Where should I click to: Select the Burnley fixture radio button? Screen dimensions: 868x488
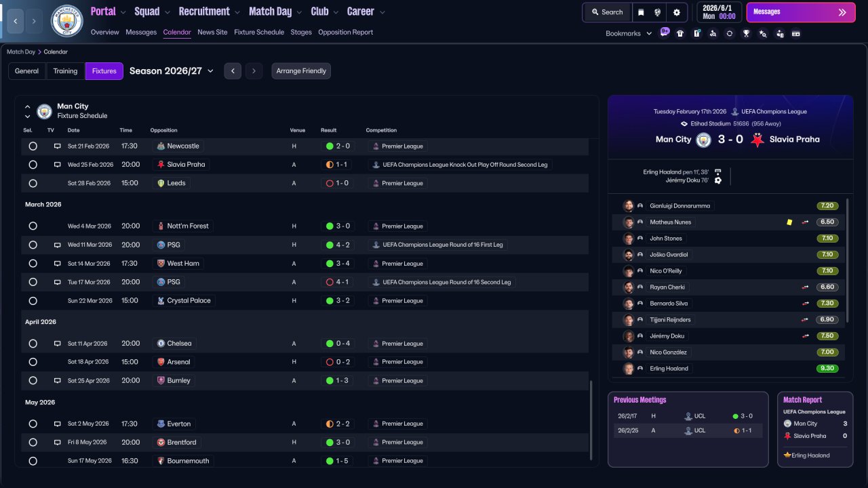(33, 381)
